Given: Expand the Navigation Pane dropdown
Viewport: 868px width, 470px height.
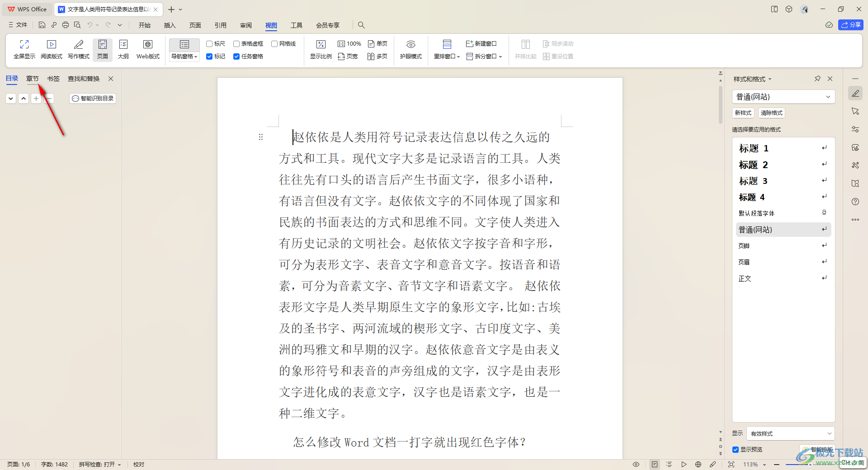Looking at the screenshot, I should 184,56.
